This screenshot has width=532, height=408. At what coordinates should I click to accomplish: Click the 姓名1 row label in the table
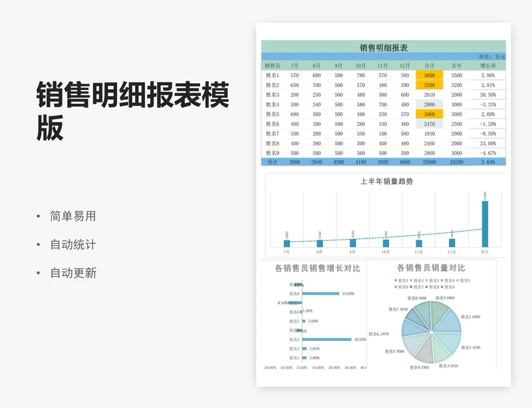click(x=272, y=75)
